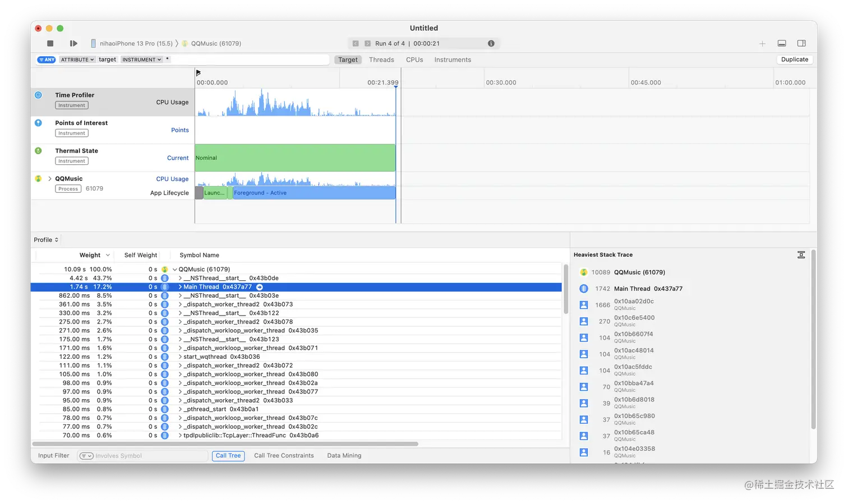Select the Thermal State instrument icon
Screen dimensions: 848x504
point(38,151)
